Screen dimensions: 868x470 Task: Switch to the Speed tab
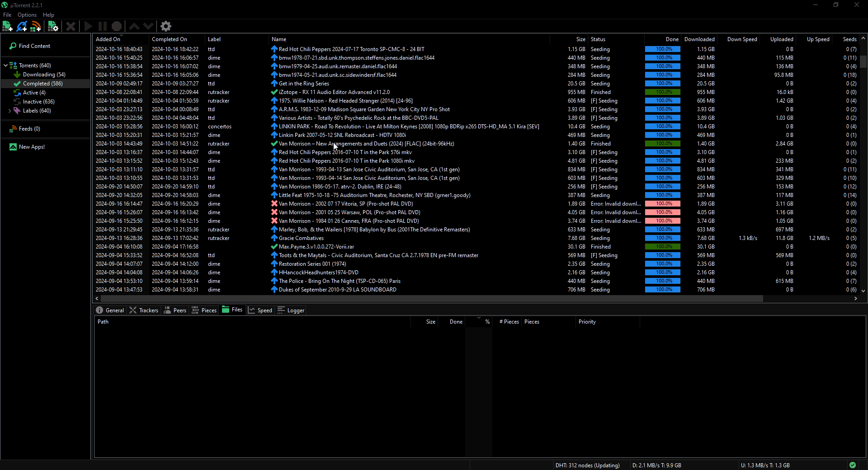click(x=260, y=310)
